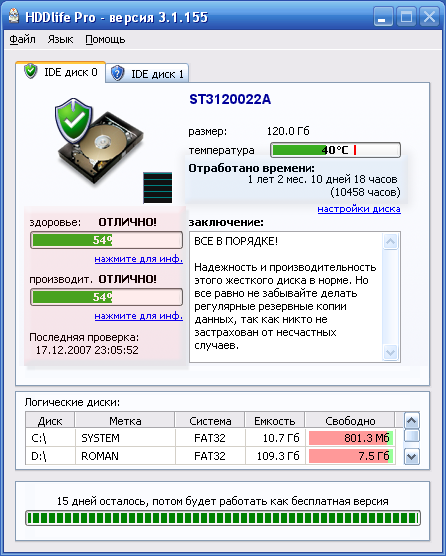446x556 pixels.
Task: Select the C:\ SYSTEM row in logical disks
Action: click(x=210, y=438)
